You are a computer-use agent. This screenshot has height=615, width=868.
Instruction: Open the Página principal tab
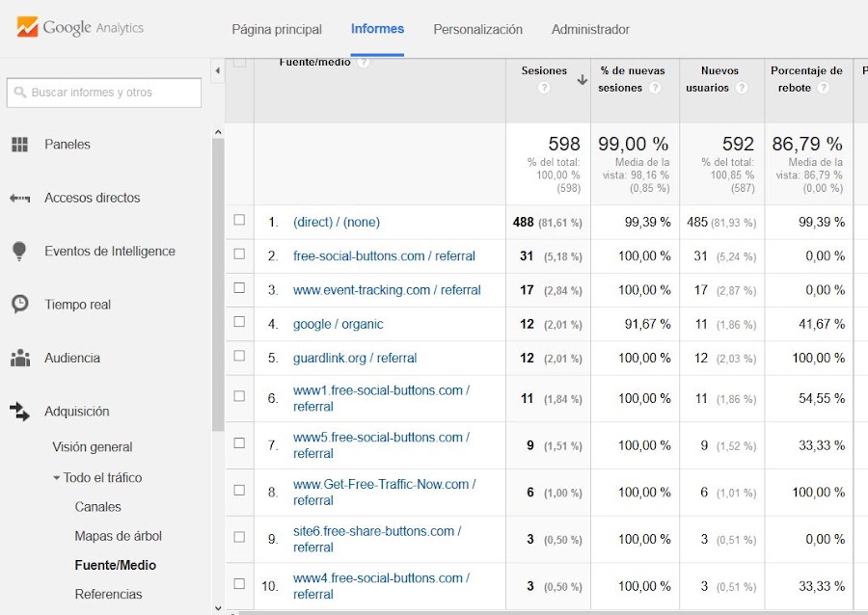(x=277, y=29)
